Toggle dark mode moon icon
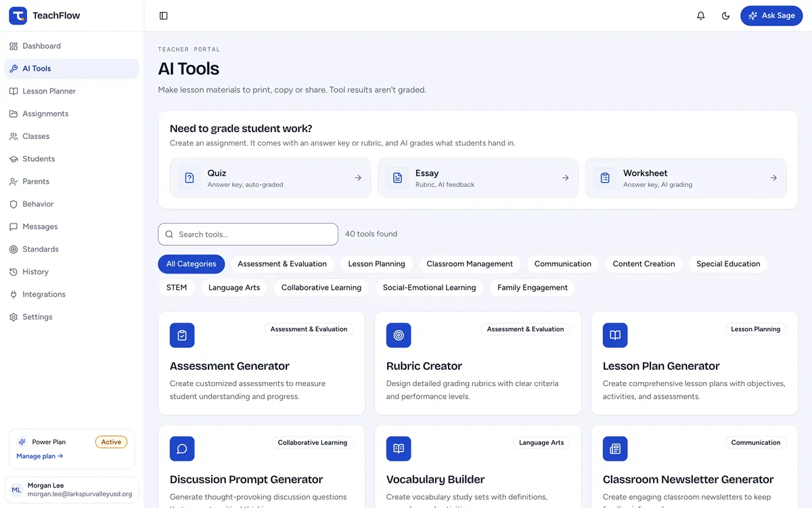The width and height of the screenshot is (812, 508). click(726, 16)
